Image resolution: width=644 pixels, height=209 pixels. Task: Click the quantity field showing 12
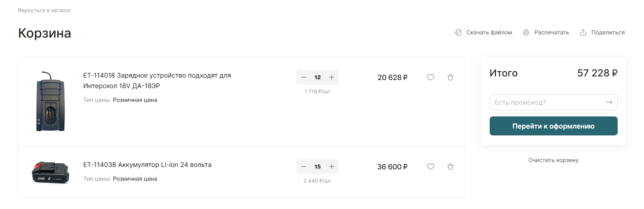(x=318, y=77)
